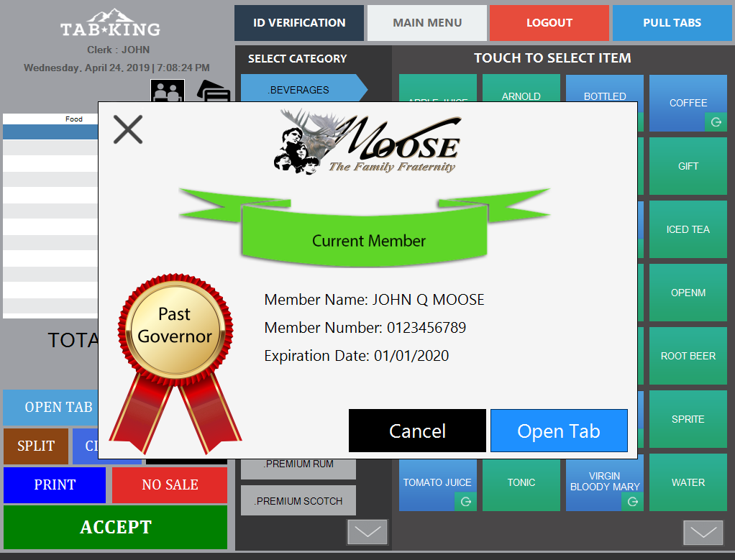Open the customers group icon
This screenshot has width=735, height=560.
pos(168,91)
